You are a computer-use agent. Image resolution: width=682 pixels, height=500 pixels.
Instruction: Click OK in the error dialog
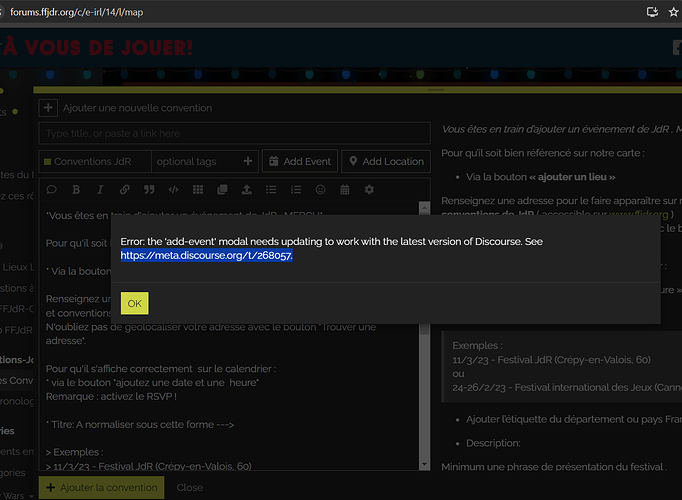[134, 303]
